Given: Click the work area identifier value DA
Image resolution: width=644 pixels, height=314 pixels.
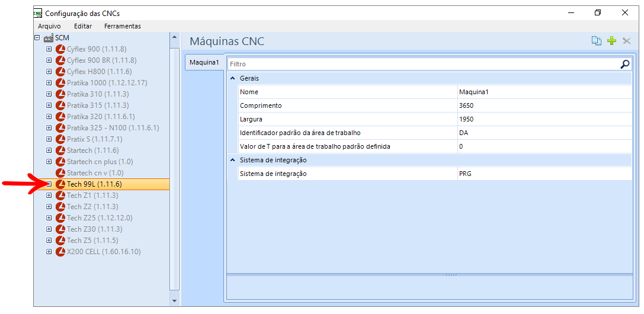Looking at the screenshot, I should point(544,133).
